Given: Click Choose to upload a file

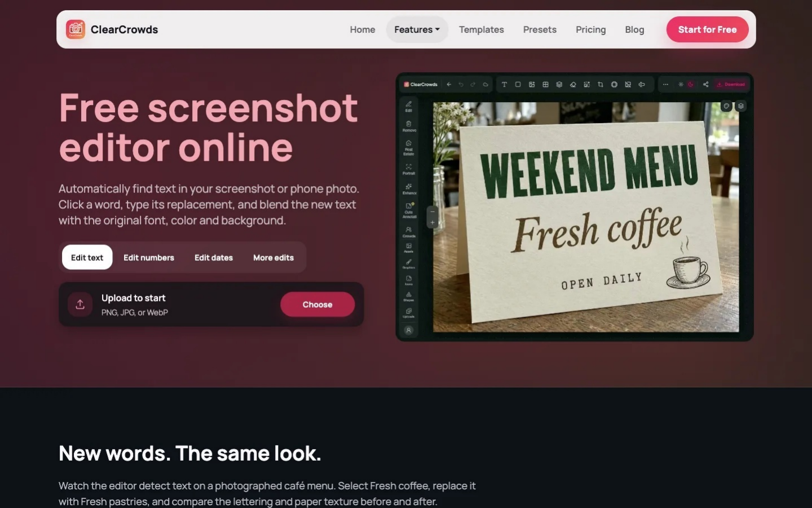Looking at the screenshot, I should click(317, 304).
